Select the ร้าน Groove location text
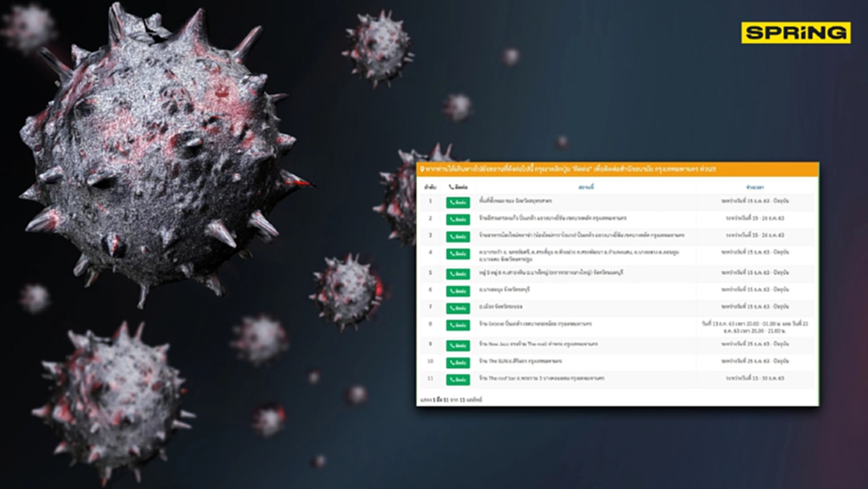 point(535,324)
